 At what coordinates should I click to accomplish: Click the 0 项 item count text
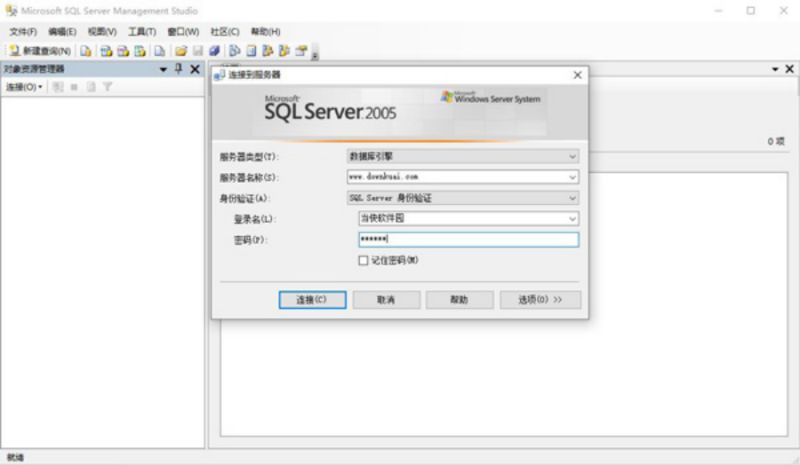776,141
